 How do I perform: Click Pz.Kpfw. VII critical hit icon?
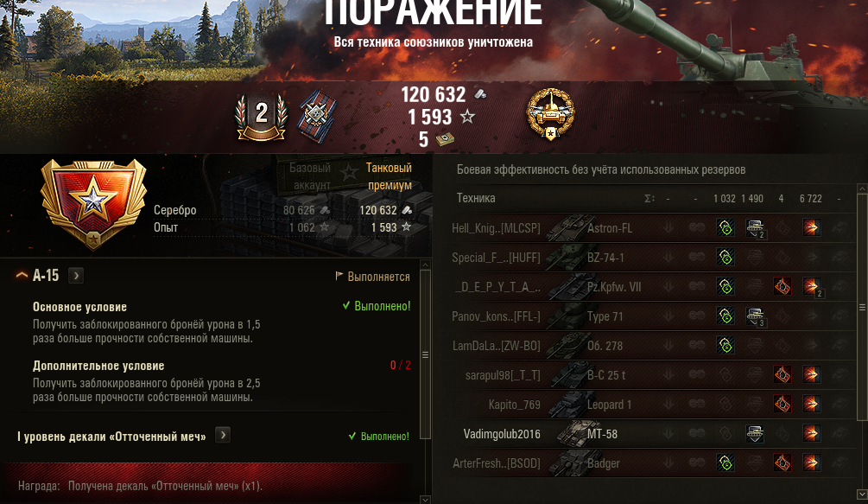pyautogui.click(x=782, y=286)
